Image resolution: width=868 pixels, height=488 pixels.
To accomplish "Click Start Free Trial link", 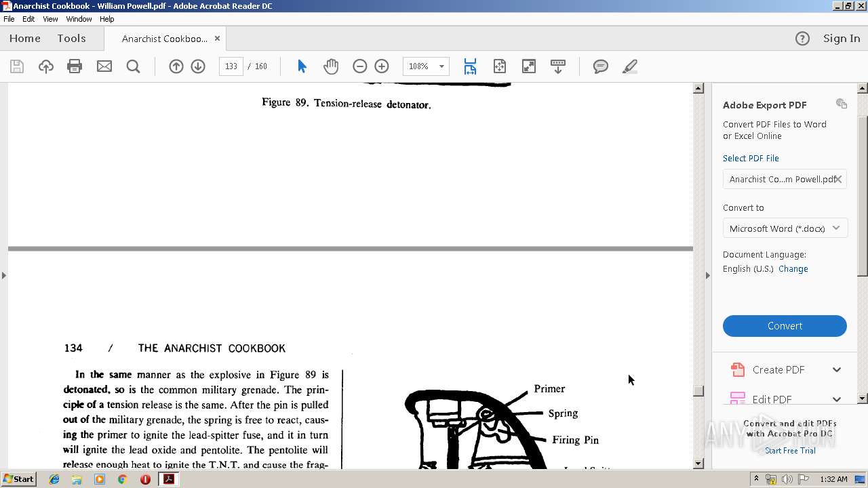I will coord(790,451).
